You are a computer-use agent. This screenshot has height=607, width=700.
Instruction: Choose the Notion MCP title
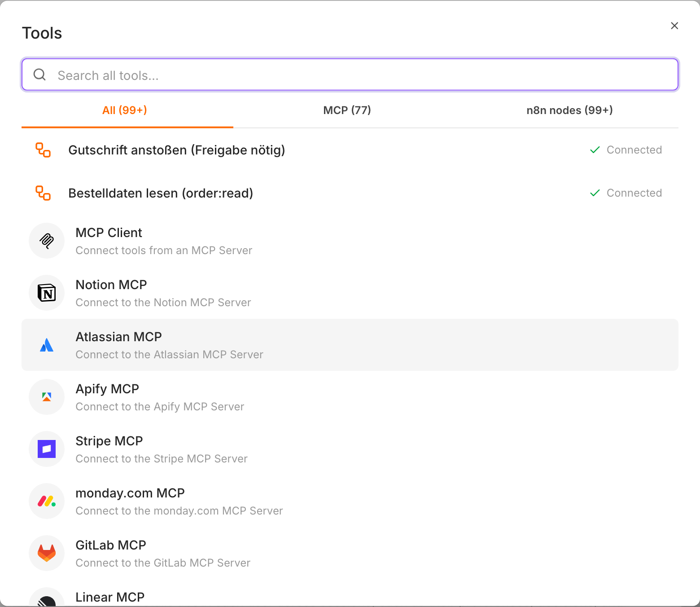click(111, 285)
